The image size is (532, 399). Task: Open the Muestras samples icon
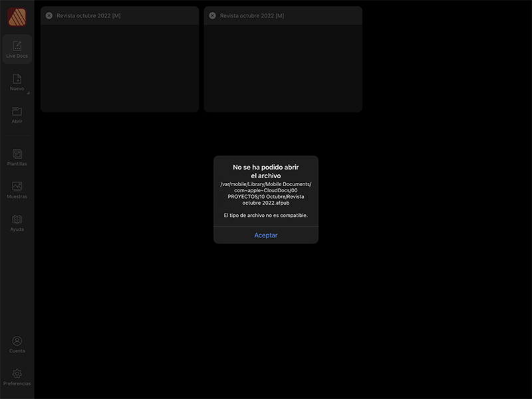click(17, 187)
